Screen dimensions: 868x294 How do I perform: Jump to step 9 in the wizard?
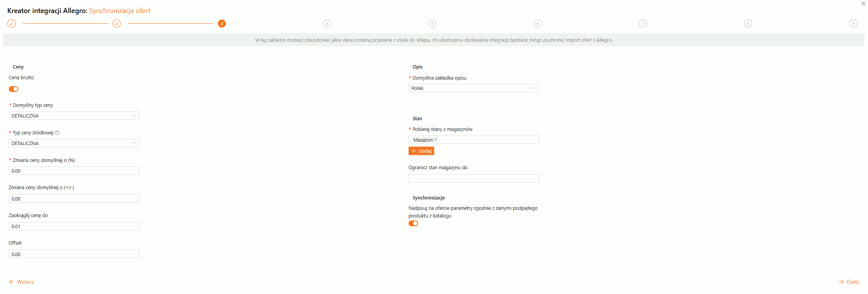point(853,24)
